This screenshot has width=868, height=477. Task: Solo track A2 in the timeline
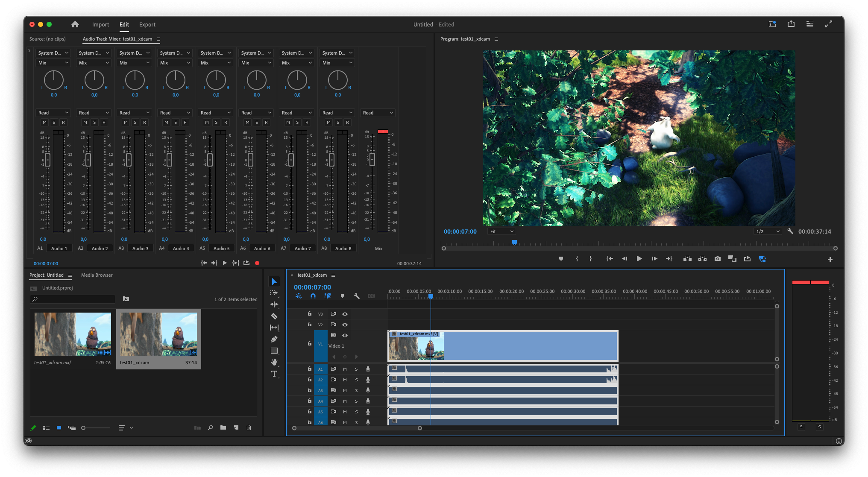click(356, 380)
